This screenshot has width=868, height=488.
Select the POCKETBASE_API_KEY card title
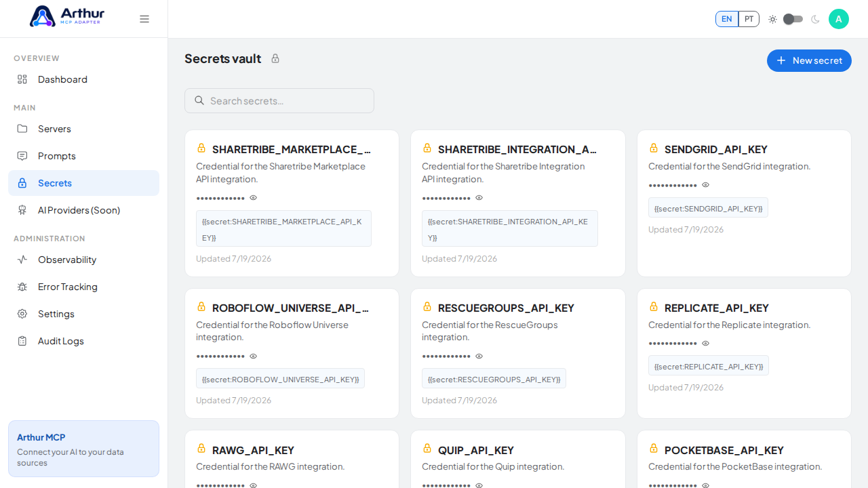point(724,450)
